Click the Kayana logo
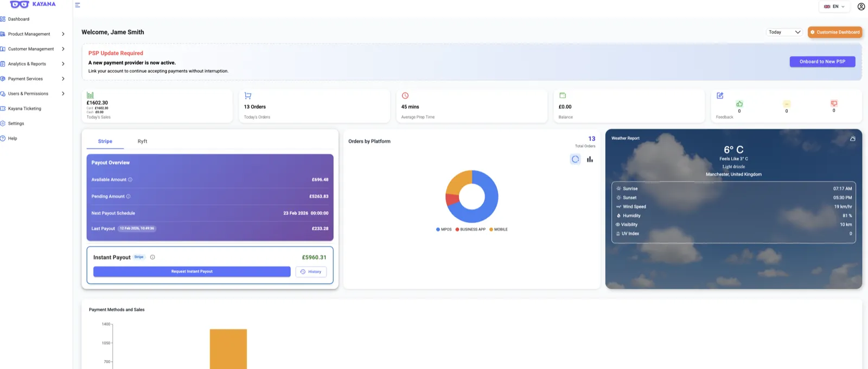Viewport: 868px width, 369px height. (x=33, y=4)
